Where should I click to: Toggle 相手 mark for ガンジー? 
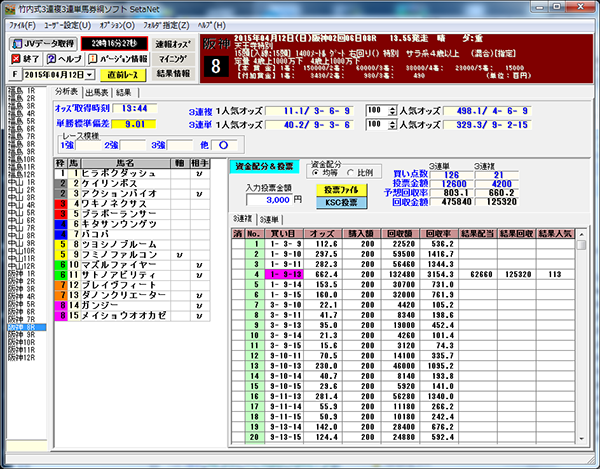(x=200, y=305)
